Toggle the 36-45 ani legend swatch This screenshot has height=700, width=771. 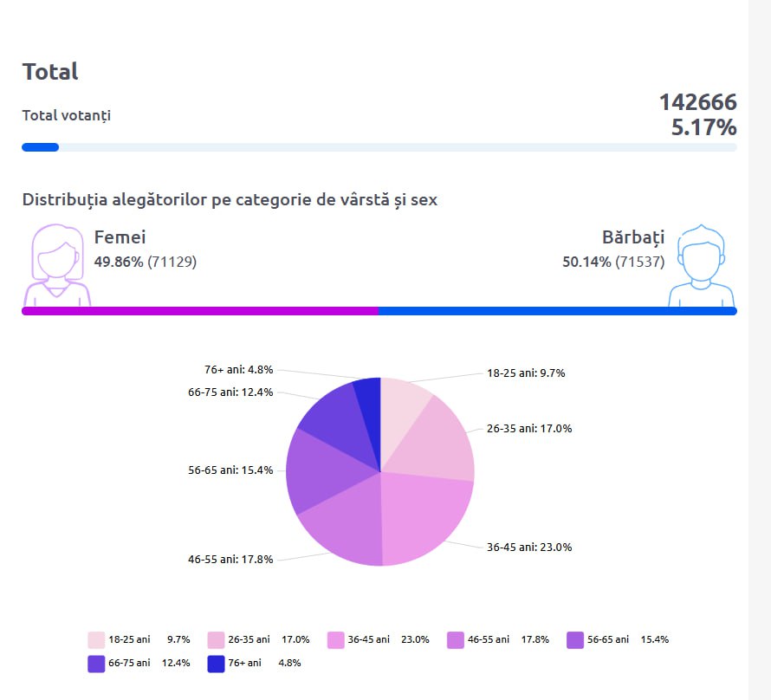tap(336, 640)
